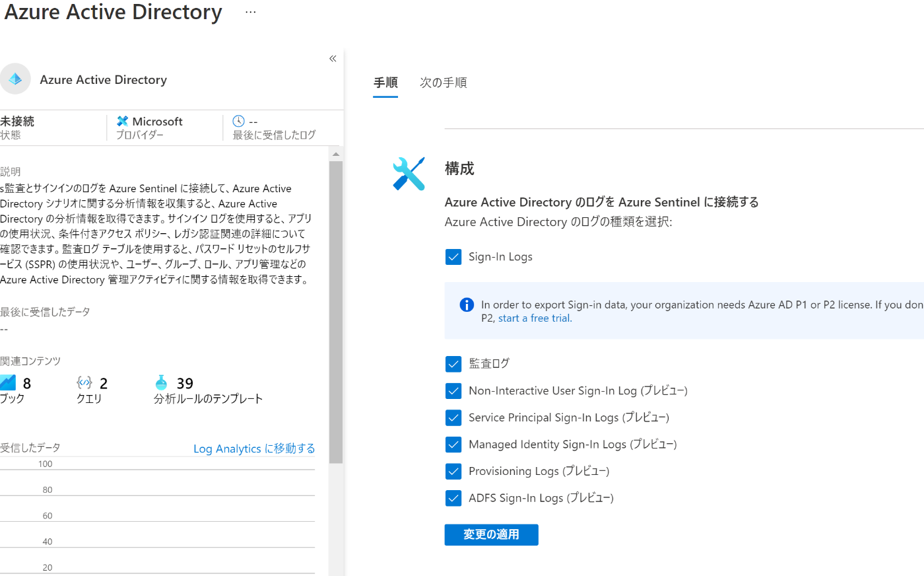Toggle Provisioning Logs checkbox
The height and width of the screenshot is (576, 924).
pyautogui.click(x=453, y=471)
